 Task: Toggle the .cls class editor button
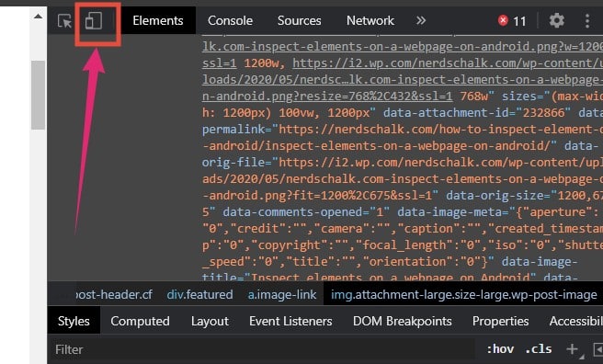pos(539,349)
